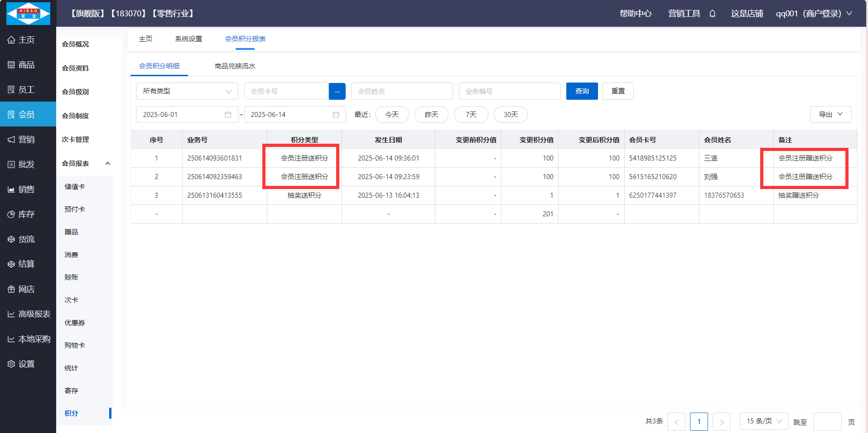Open the 所有类型 type dropdown
This screenshot has width=868, height=433.
click(x=187, y=91)
